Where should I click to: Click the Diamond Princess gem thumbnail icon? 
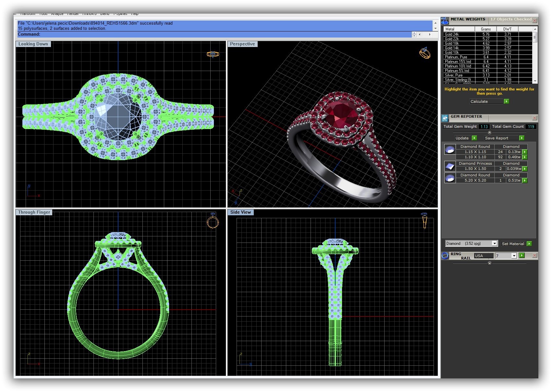pos(450,166)
